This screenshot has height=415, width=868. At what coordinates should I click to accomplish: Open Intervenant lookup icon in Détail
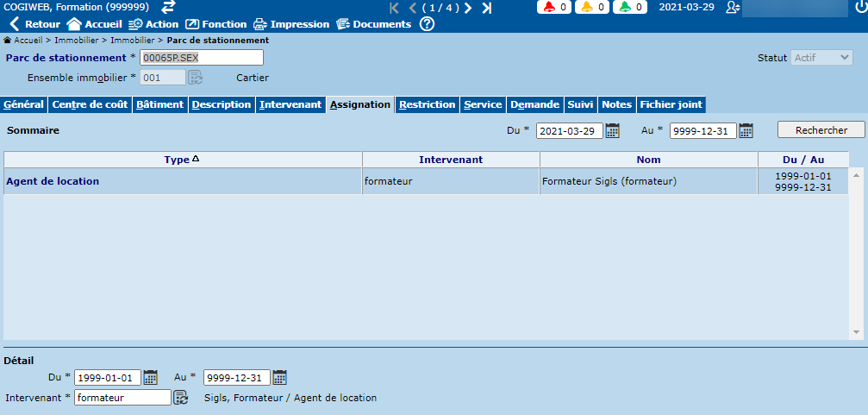click(181, 398)
